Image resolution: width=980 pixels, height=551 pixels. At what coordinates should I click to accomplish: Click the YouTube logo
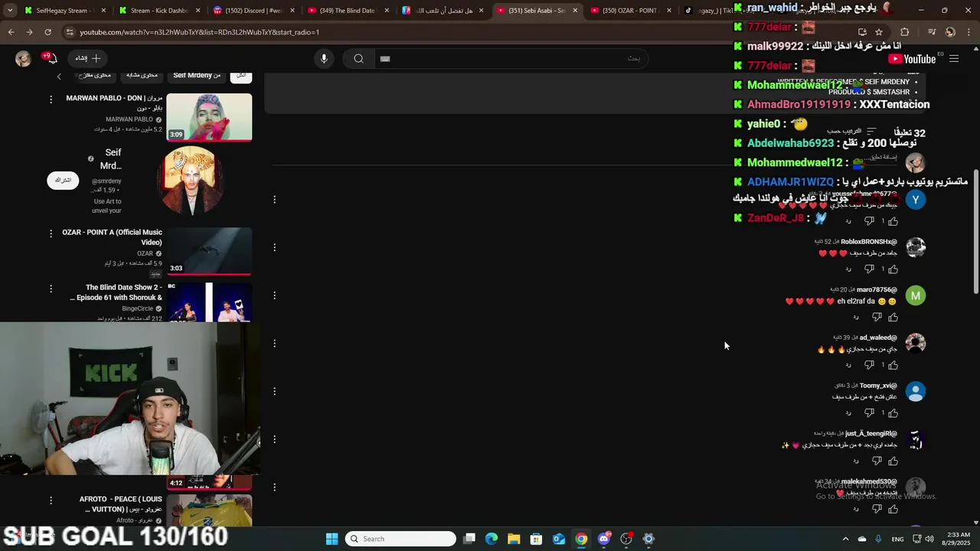click(x=912, y=59)
